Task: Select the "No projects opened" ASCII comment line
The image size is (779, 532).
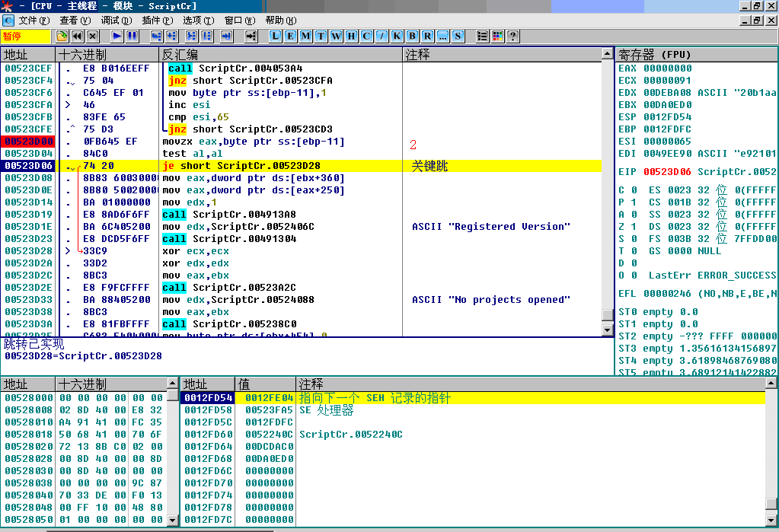Action: 491,300
